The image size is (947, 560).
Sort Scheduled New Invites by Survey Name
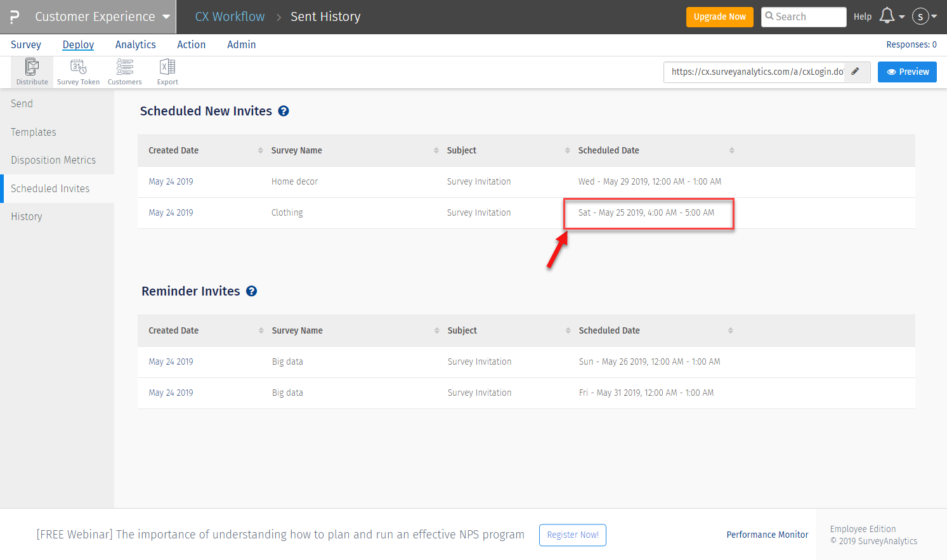[436, 150]
